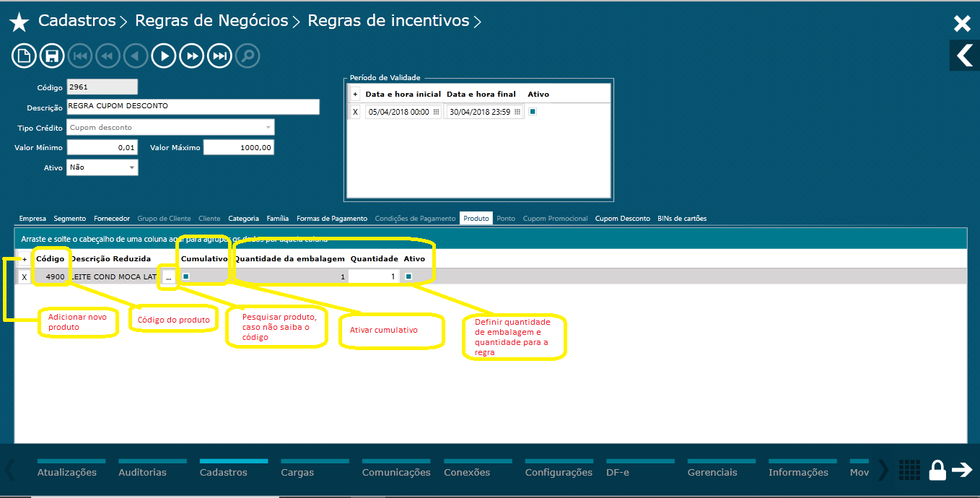
Task: Jump forward several records with the fast-forward icon
Action: [x=192, y=56]
